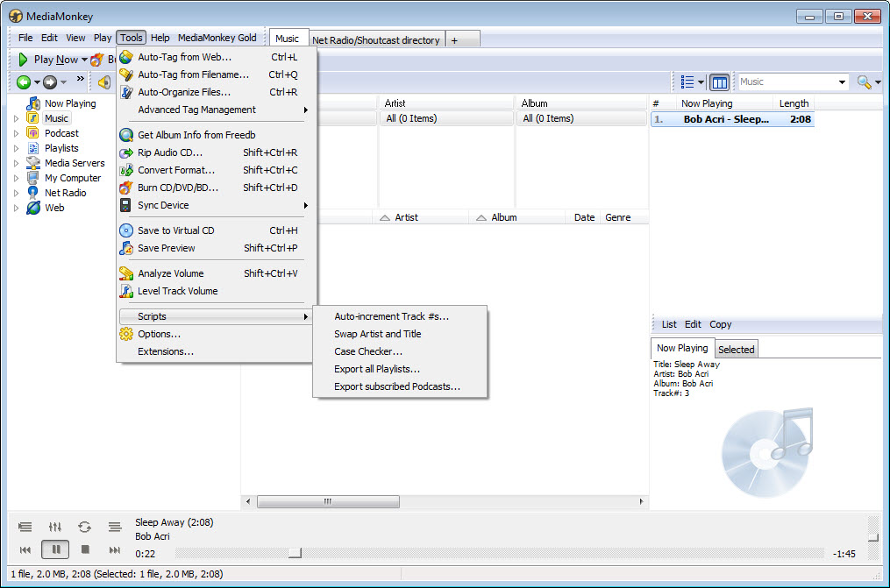Open the MediaMonkey Gold menu
890x588 pixels.
[x=217, y=38]
